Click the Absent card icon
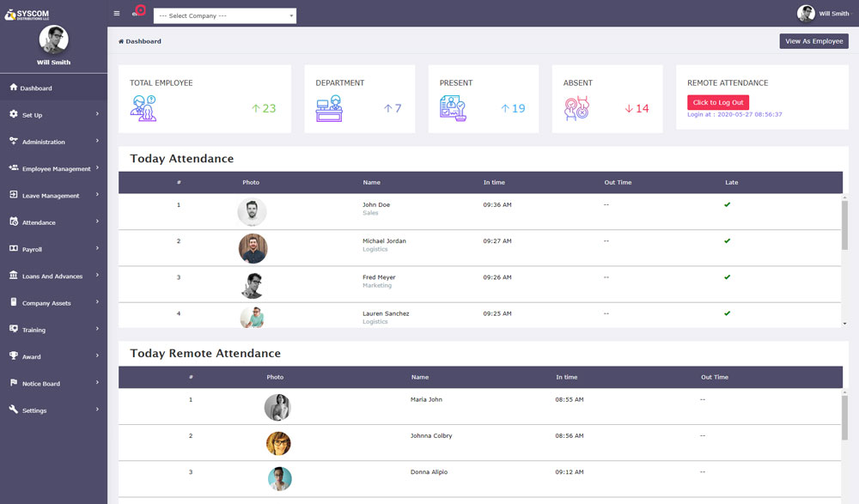 pyautogui.click(x=576, y=108)
